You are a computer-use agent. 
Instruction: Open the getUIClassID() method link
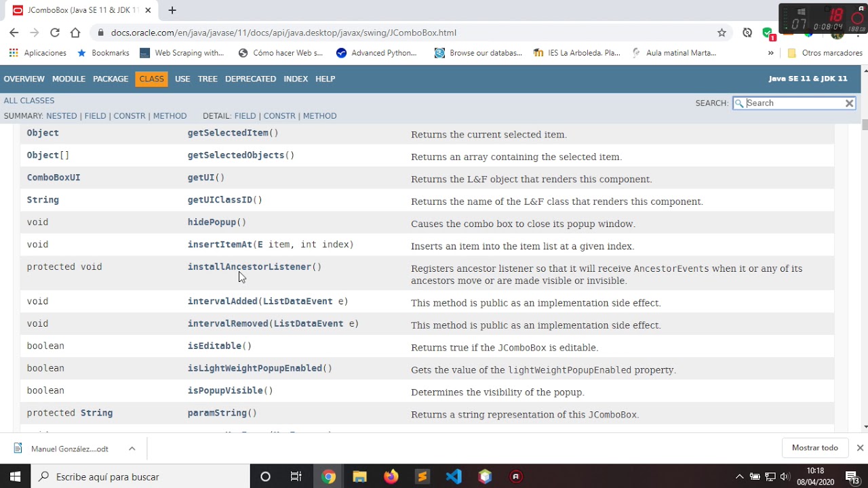pyautogui.click(x=224, y=200)
